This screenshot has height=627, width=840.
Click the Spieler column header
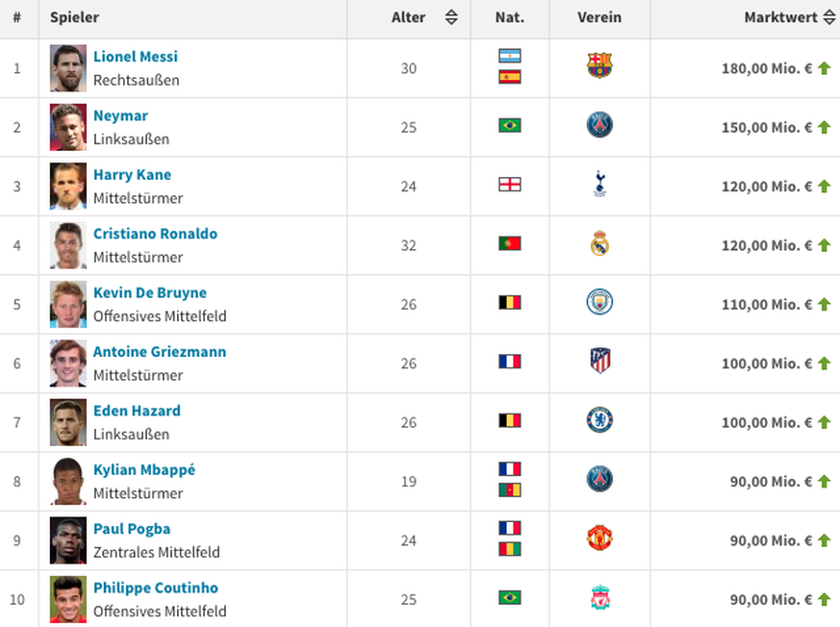[75, 17]
